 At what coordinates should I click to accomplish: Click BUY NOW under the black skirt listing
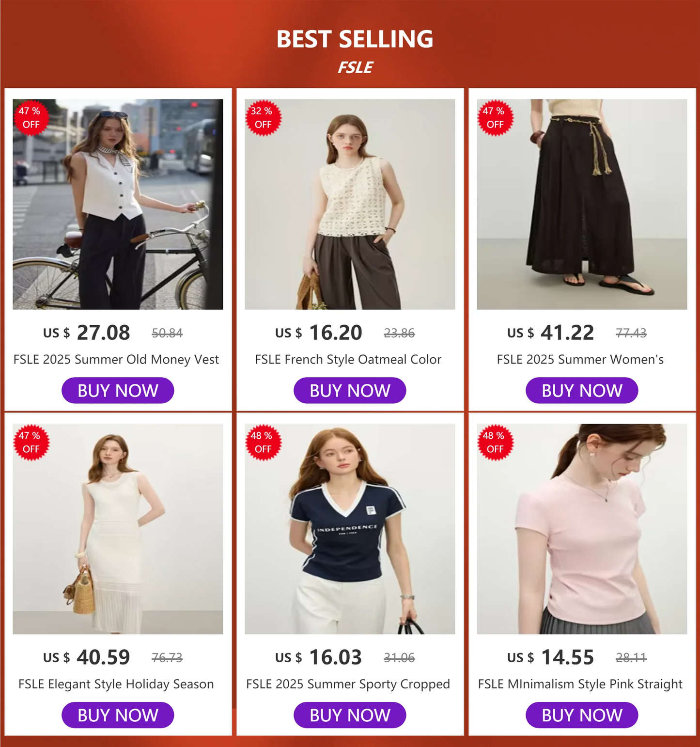pyautogui.click(x=581, y=390)
